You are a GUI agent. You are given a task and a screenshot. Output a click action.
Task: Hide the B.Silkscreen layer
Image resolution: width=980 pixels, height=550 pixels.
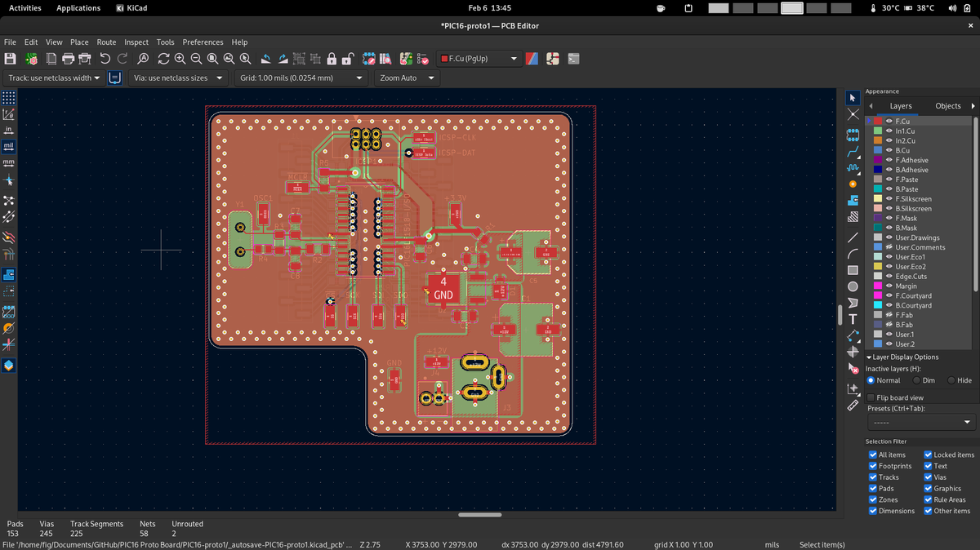click(x=889, y=208)
